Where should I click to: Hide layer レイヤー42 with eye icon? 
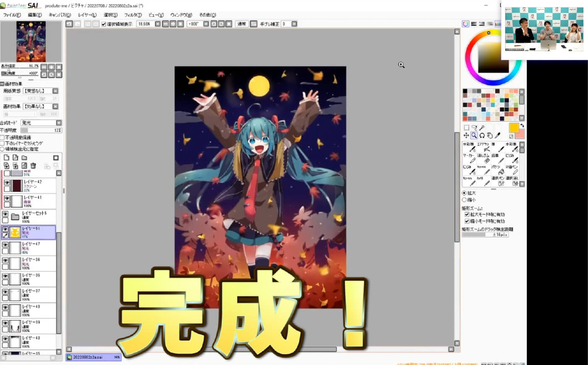[x=7, y=183]
